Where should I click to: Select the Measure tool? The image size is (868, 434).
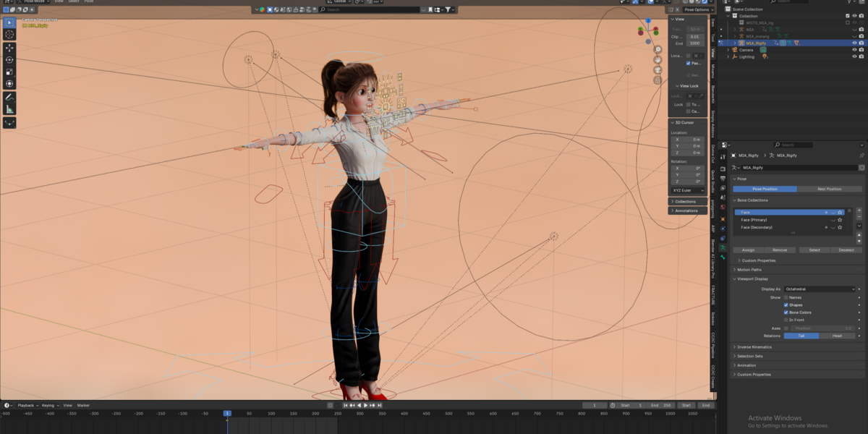pyautogui.click(x=9, y=109)
